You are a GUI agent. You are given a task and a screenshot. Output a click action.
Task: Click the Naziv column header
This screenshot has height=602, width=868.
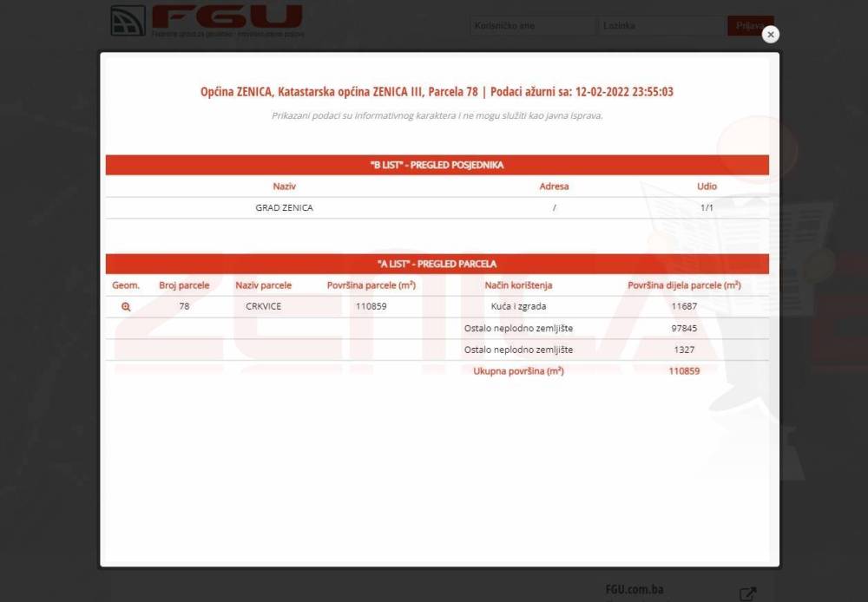tap(284, 186)
